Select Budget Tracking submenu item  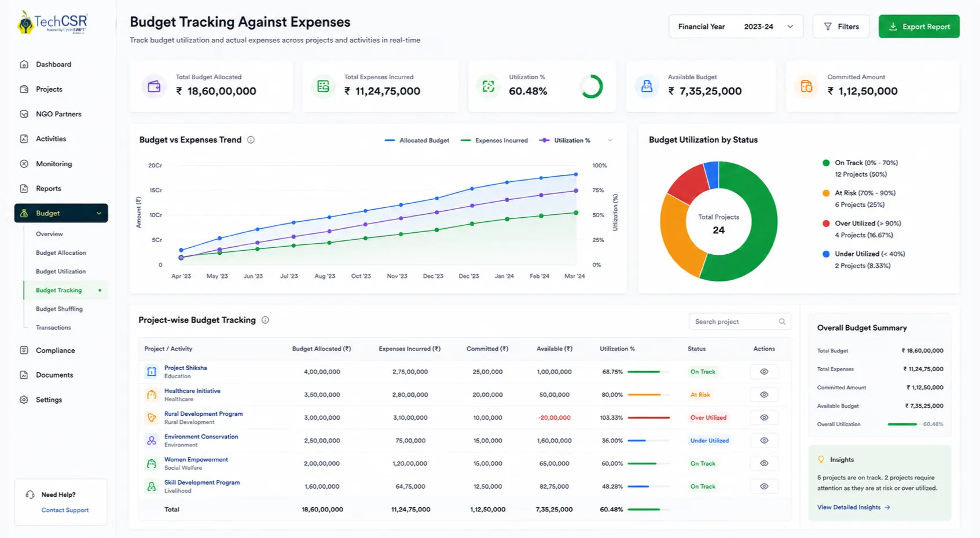[65, 290]
